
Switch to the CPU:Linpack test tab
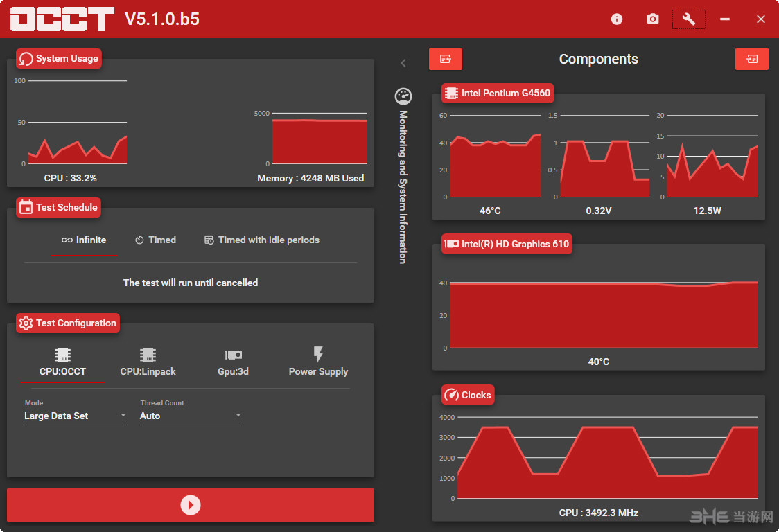click(148, 363)
